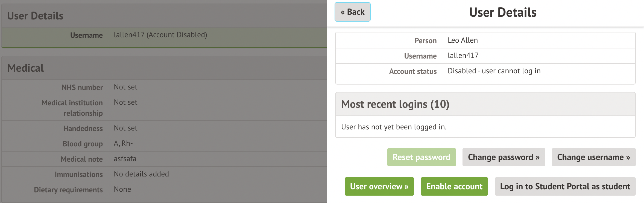Click the Medical note value asfsafa
This screenshot has height=203, width=644.
[x=125, y=159]
